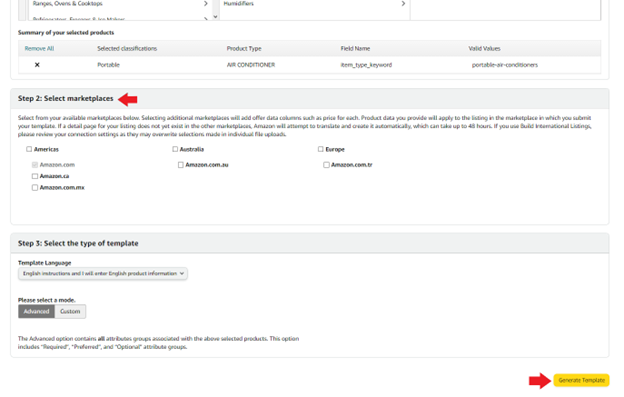This screenshot has height=397, width=624.
Task: Click the 'Portable' classification cell
Action: pos(108,65)
